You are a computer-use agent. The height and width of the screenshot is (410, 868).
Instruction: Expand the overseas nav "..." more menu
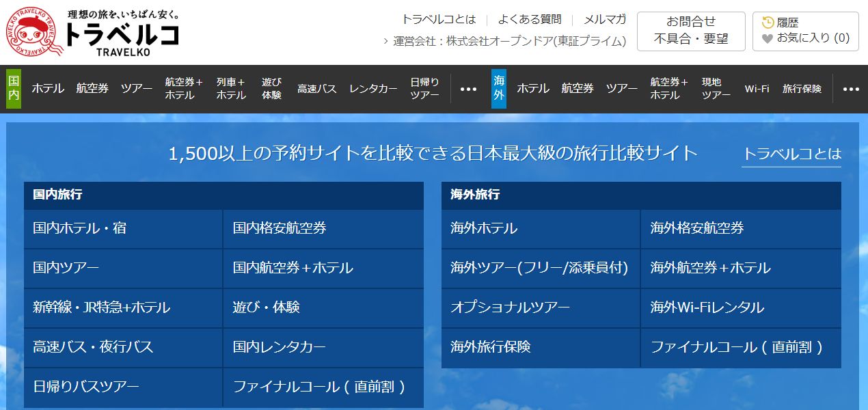(x=850, y=88)
